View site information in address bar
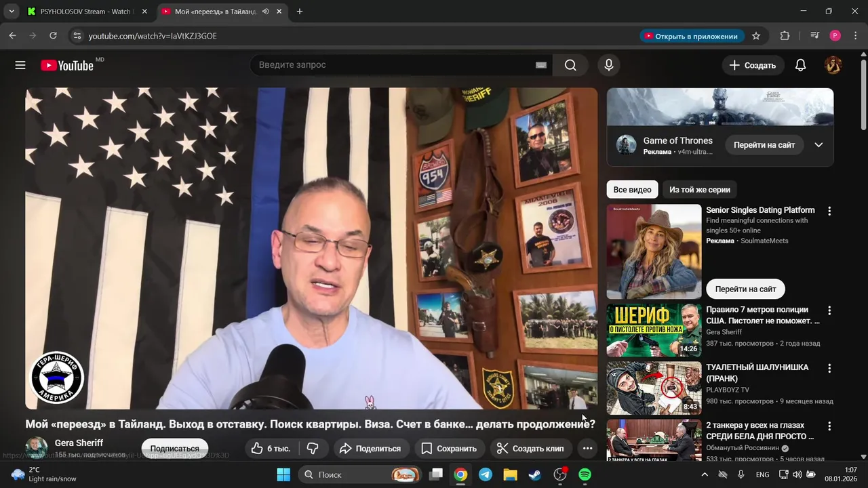 (x=77, y=36)
